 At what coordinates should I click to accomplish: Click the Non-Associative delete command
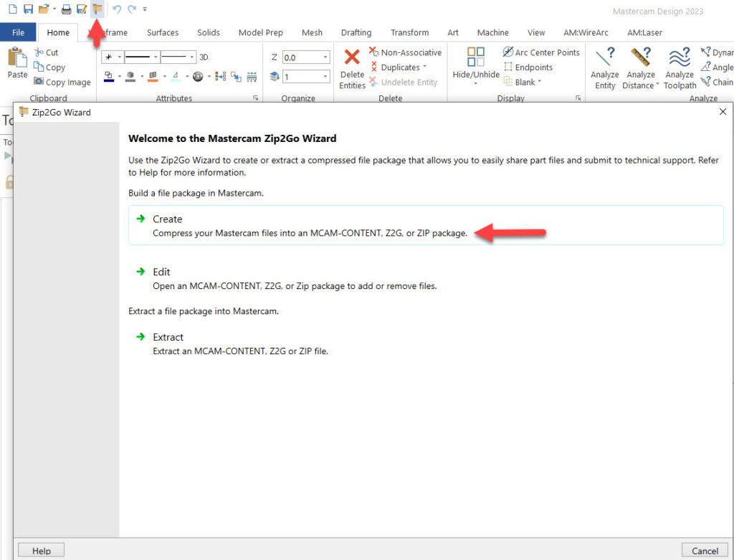[x=406, y=52]
